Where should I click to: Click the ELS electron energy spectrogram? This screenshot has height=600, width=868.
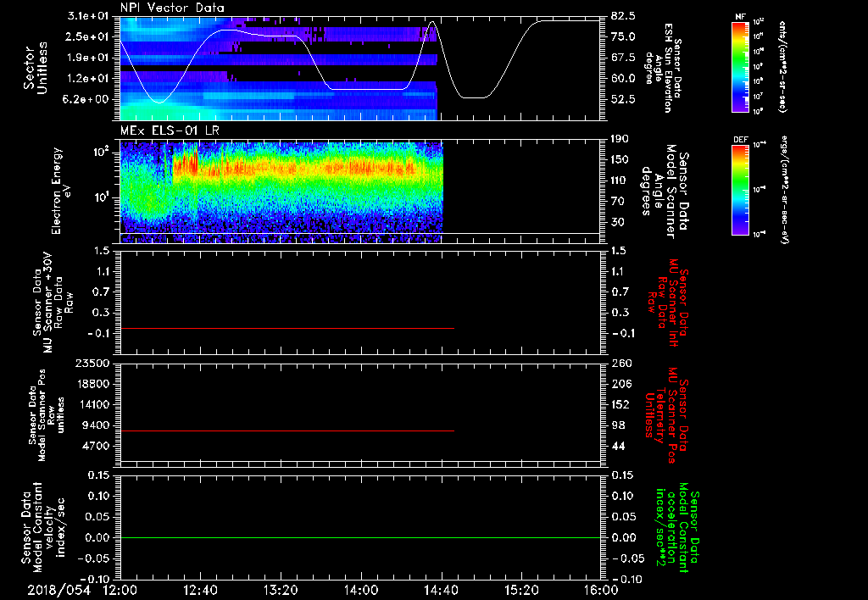(281, 192)
